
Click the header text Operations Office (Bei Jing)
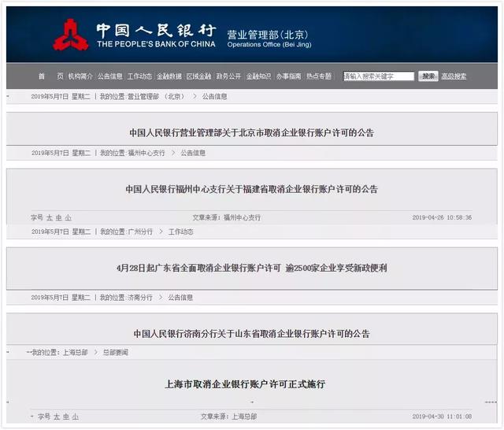(x=269, y=44)
